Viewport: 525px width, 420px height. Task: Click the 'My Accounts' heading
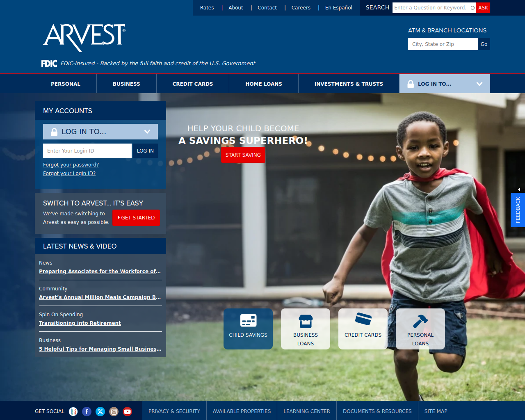pos(68,111)
